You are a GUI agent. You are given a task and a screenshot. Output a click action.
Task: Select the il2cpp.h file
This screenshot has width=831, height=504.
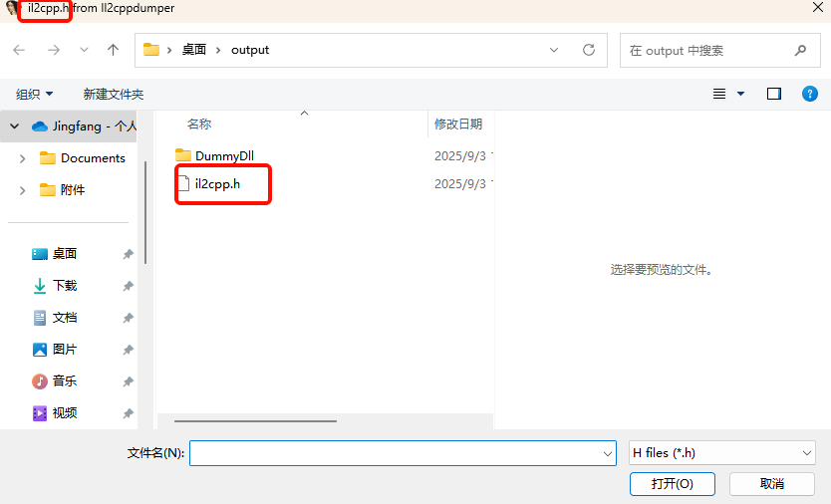[x=217, y=184]
